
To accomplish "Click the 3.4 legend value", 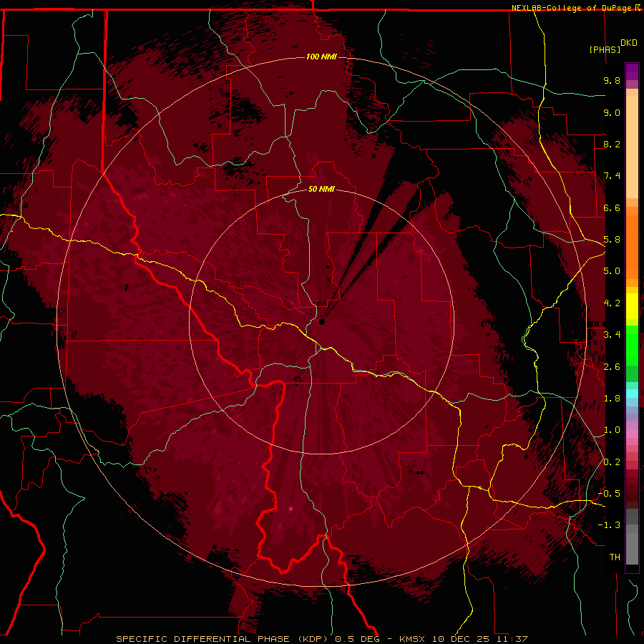I will tap(612, 335).
